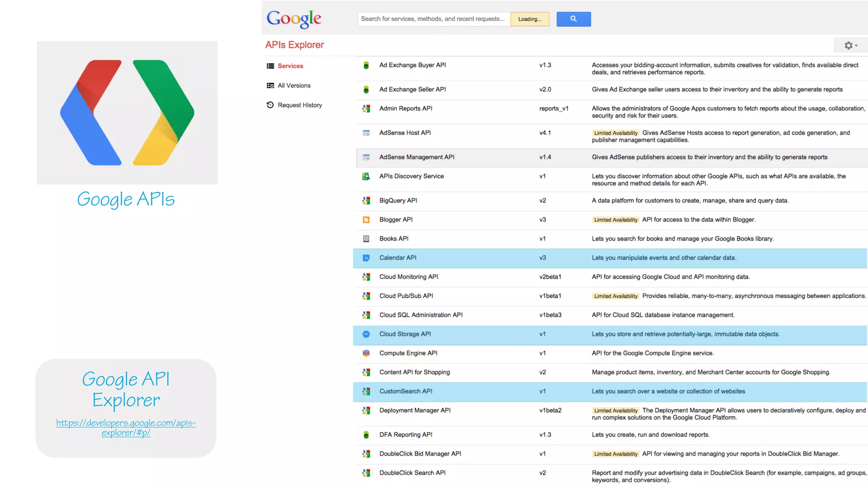Click the Cloud Pub/Sub API icon

(x=366, y=296)
